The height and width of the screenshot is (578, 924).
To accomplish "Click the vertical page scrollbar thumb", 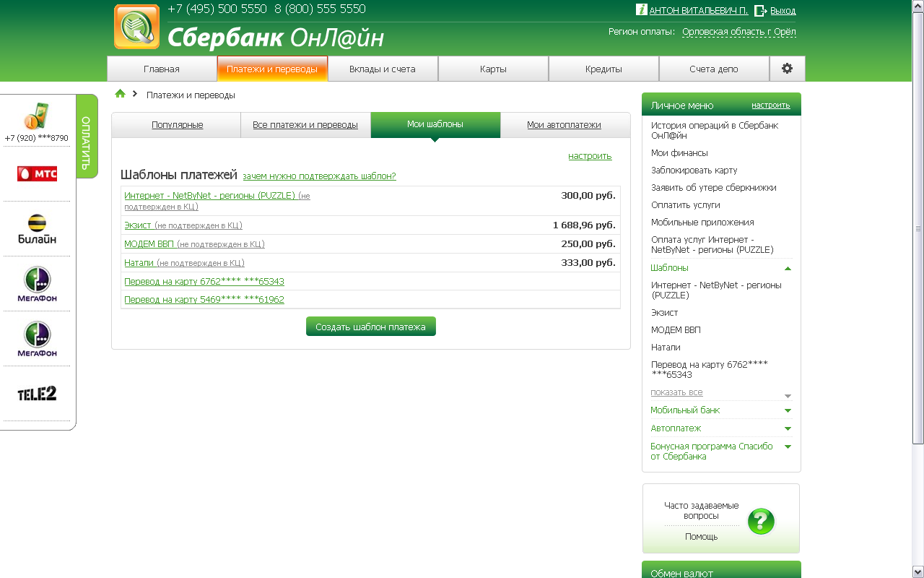I will [x=918, y=228].
